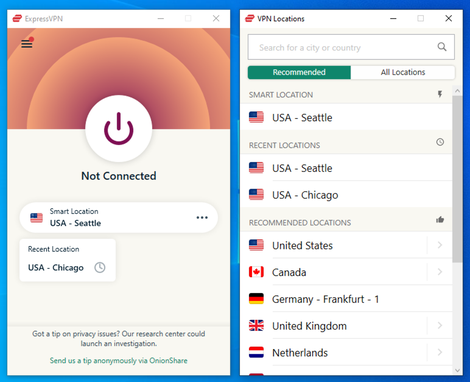Click the scrollbar up arrow in VPN Locations
470x382 pixels.
pyautogui.click(x=457, y=91)
